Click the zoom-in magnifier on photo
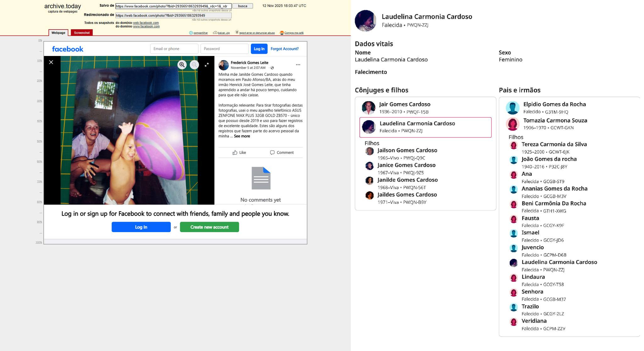 [182, 65]
